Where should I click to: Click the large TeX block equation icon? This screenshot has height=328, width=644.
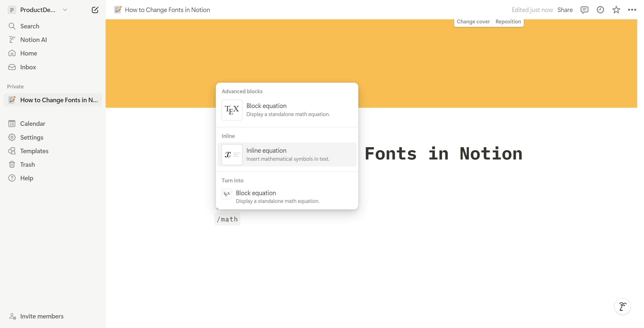(232, 110)
